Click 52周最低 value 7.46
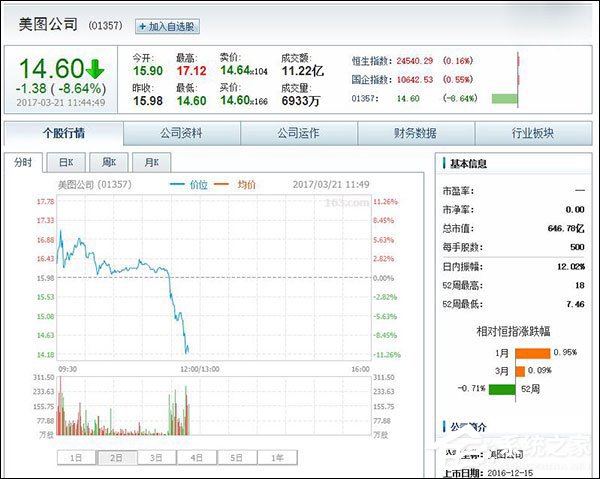 [x=576, y=304]
